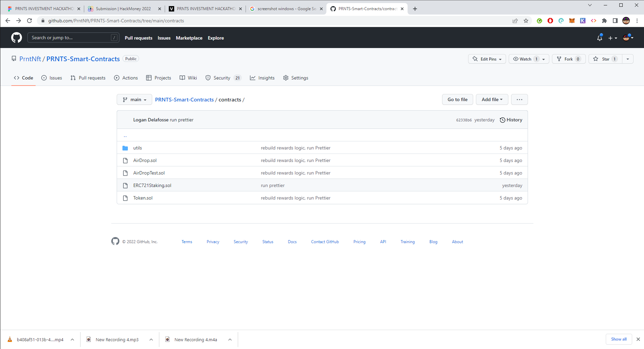This screenshot has width=644, height=349.
Task: Open the Chrome side panel icon
Action: (x=615, y=21)
